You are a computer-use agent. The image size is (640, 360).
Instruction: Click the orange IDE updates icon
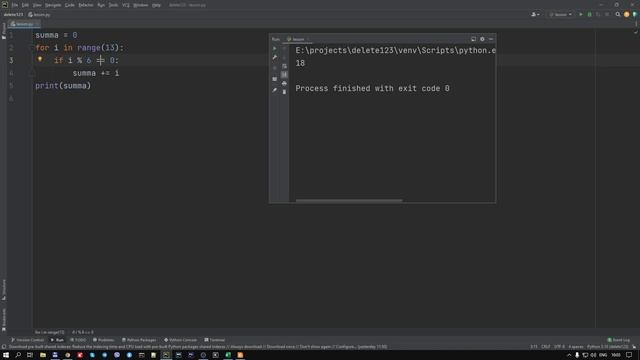click(x=627, y=15)
